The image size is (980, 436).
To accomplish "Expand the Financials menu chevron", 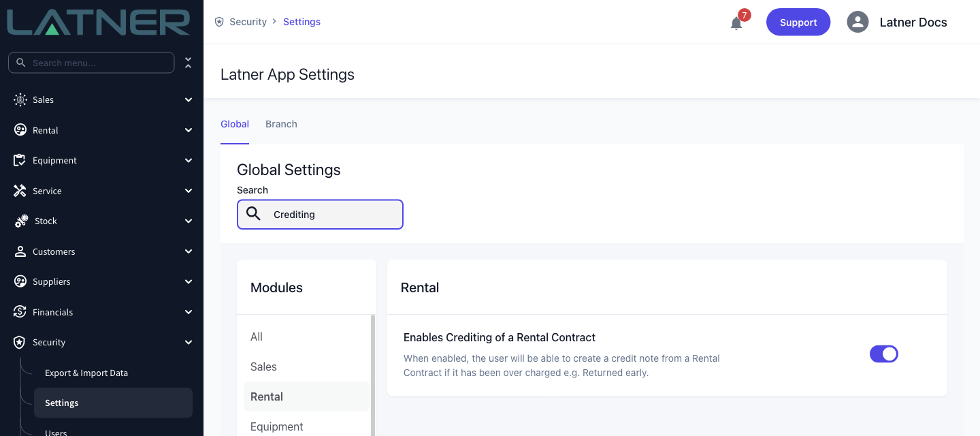I will coord(189,312).
